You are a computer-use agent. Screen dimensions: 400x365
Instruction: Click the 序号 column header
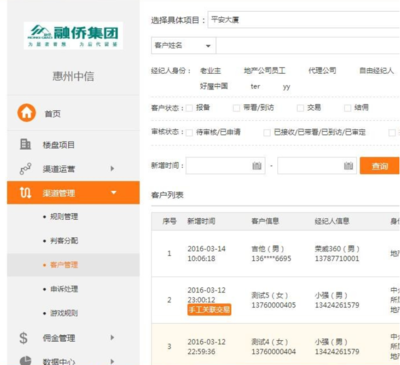(x=169, y=221)
